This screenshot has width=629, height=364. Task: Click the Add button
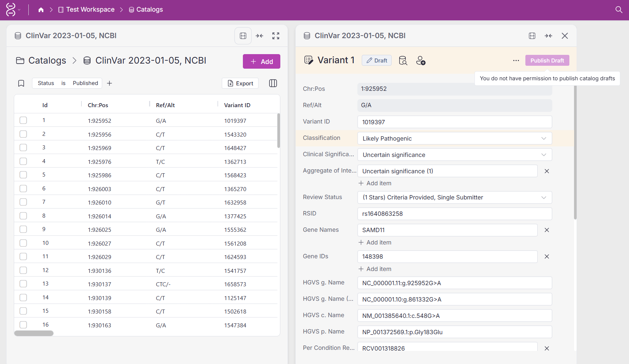(261, 61)
